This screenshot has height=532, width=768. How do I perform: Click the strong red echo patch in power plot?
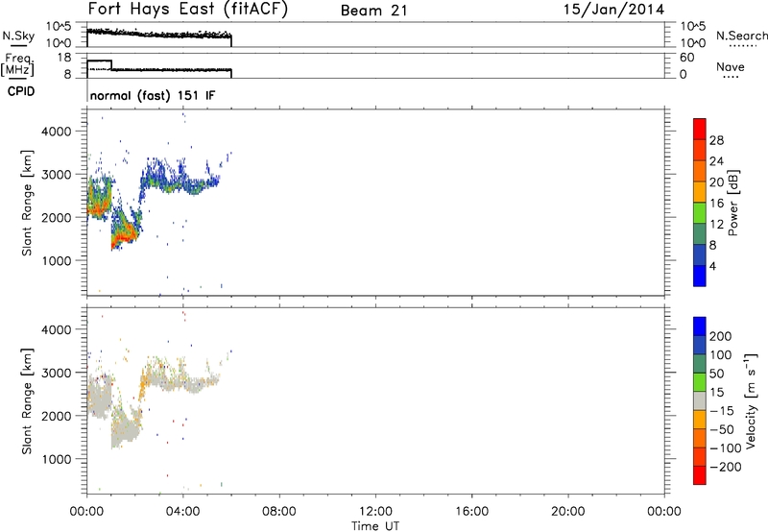(123, 237)
